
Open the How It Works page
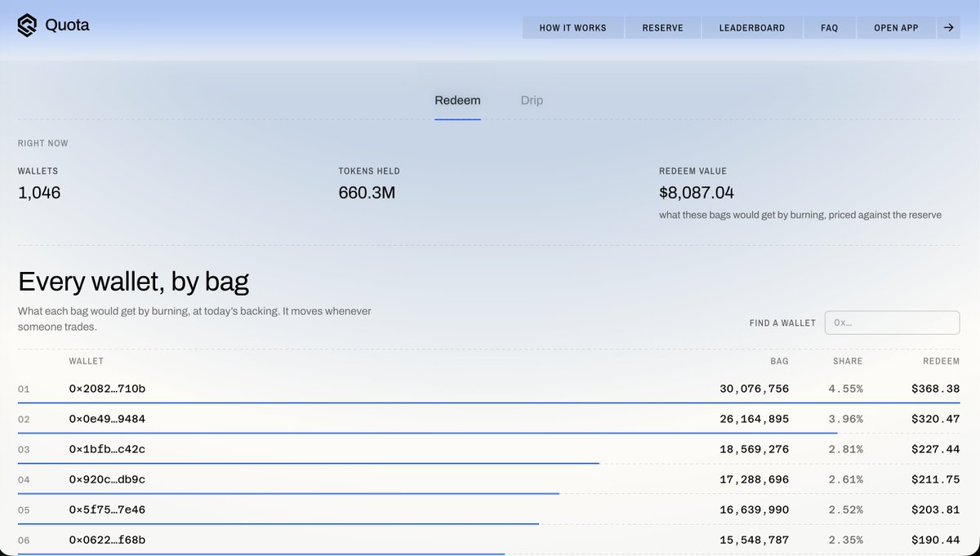(572, 28)
